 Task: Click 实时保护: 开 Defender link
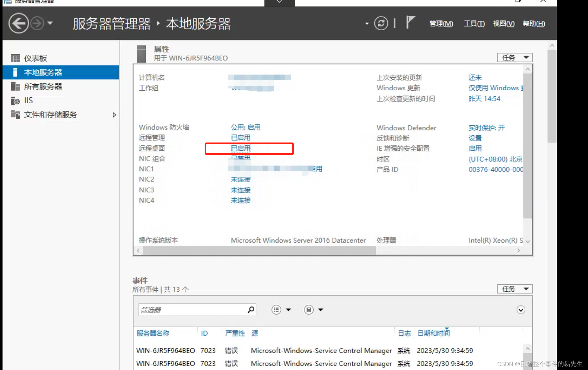point(486,128)
